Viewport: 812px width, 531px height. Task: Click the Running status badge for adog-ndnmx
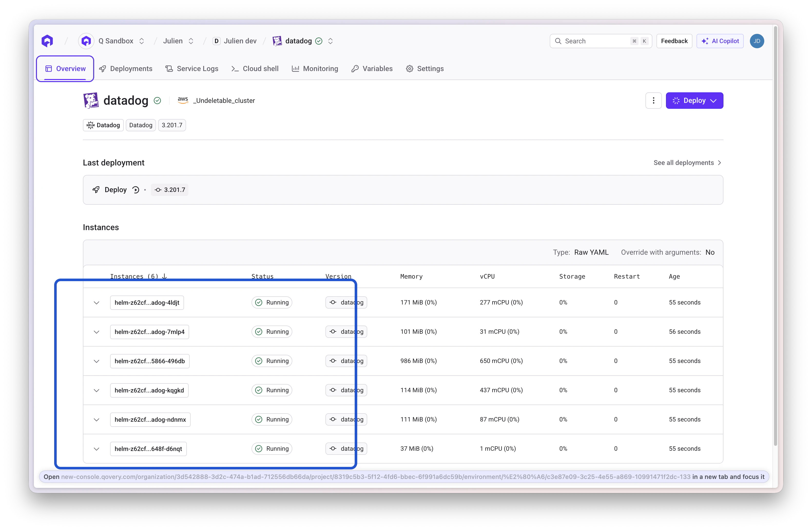click(272, 420)
